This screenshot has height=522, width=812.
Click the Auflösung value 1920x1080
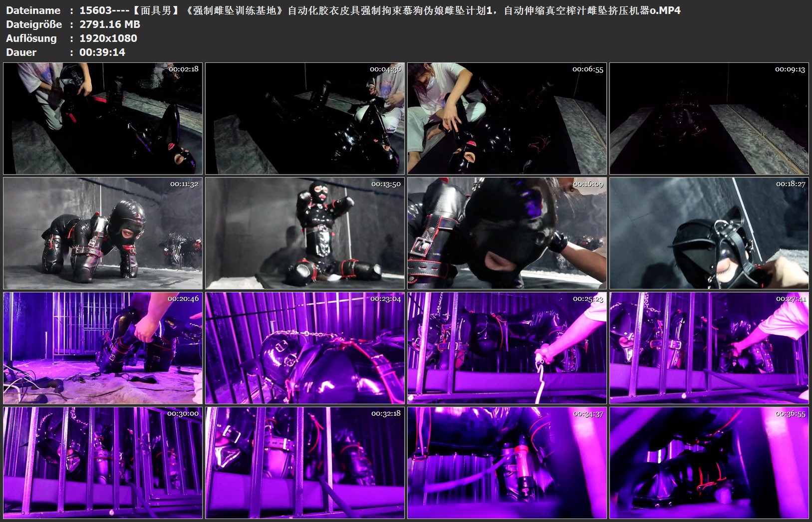[108, 38]
